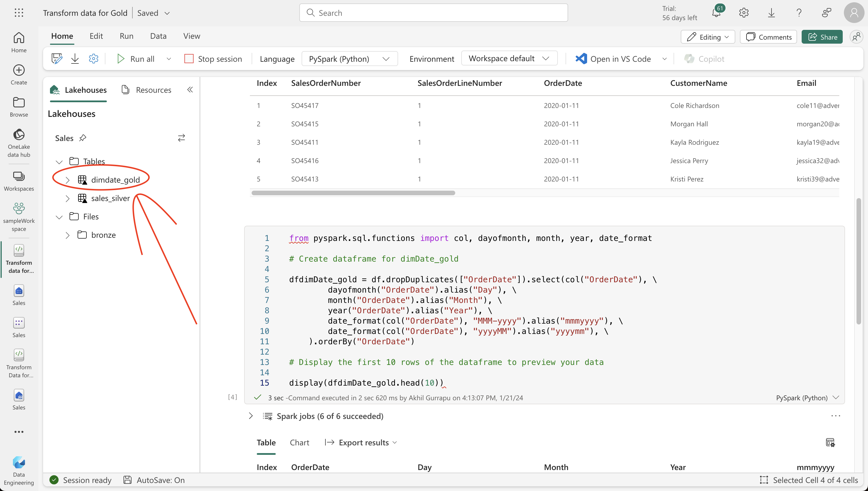
Task: Click the download icon in top bar
Action: 771,13
